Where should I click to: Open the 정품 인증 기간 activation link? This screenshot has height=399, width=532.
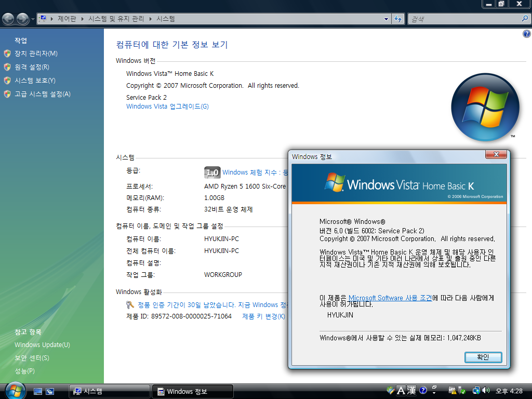(x=212, y=305)
